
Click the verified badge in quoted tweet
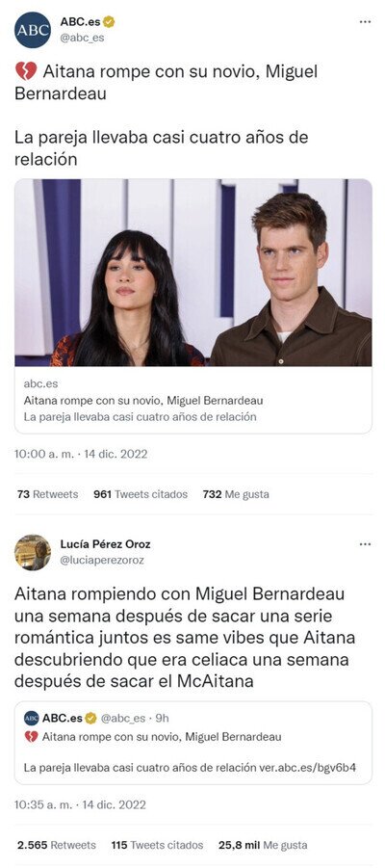pyautogui.click(x=90, y=719)
